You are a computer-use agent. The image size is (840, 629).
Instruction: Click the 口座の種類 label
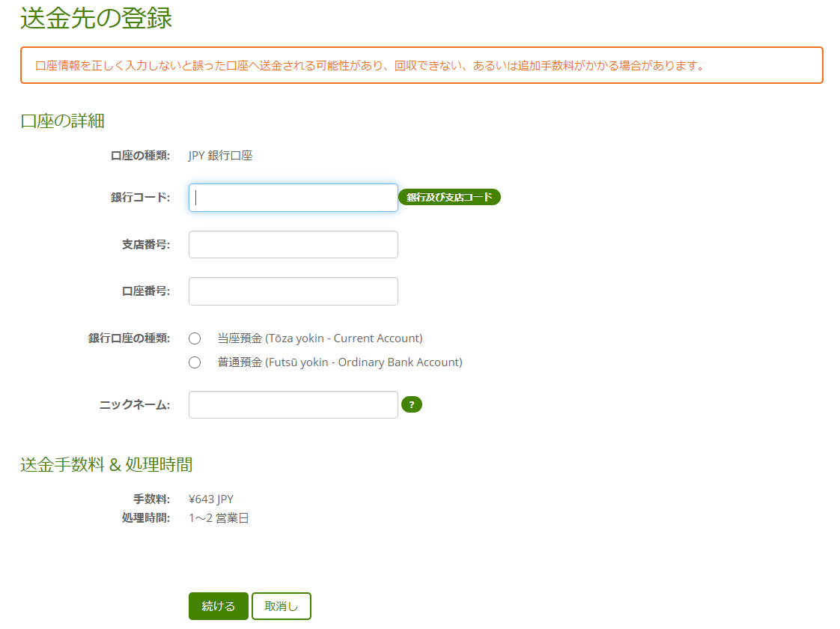(x=146, y=155)
